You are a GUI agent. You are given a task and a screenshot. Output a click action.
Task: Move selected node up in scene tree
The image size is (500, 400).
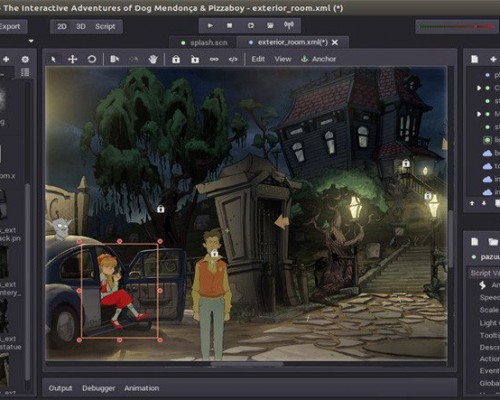[472, 203]
